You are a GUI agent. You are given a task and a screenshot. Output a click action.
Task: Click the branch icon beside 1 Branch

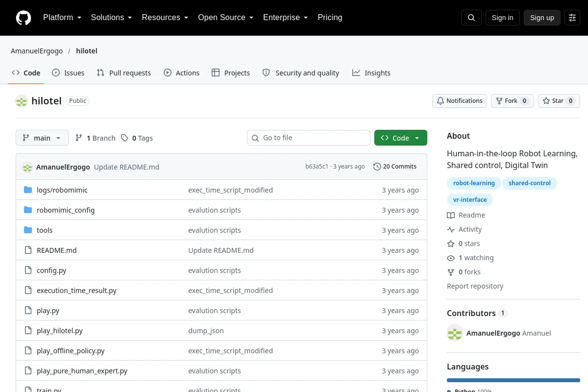79,138
